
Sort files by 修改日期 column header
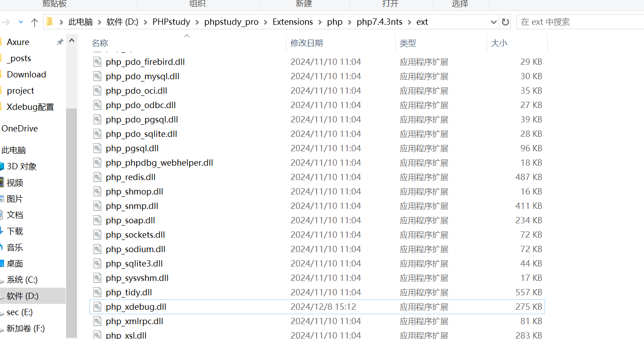[307, 43]
